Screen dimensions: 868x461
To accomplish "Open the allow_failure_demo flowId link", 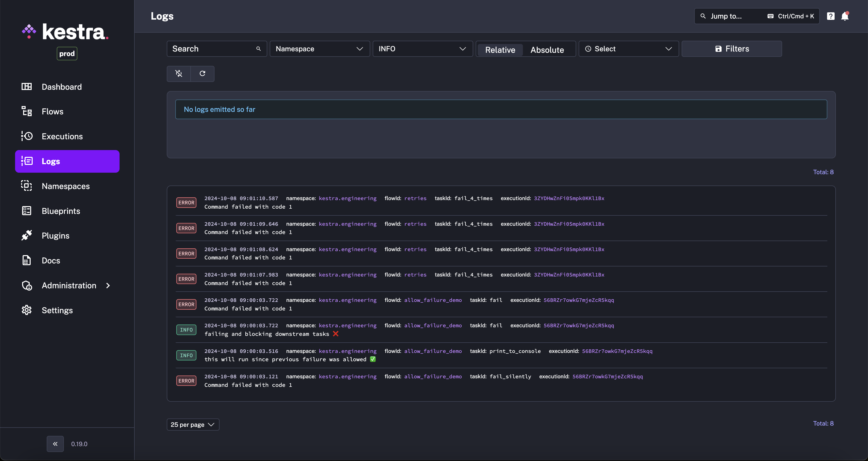I will pyautogui.click(x=433, y=300).
